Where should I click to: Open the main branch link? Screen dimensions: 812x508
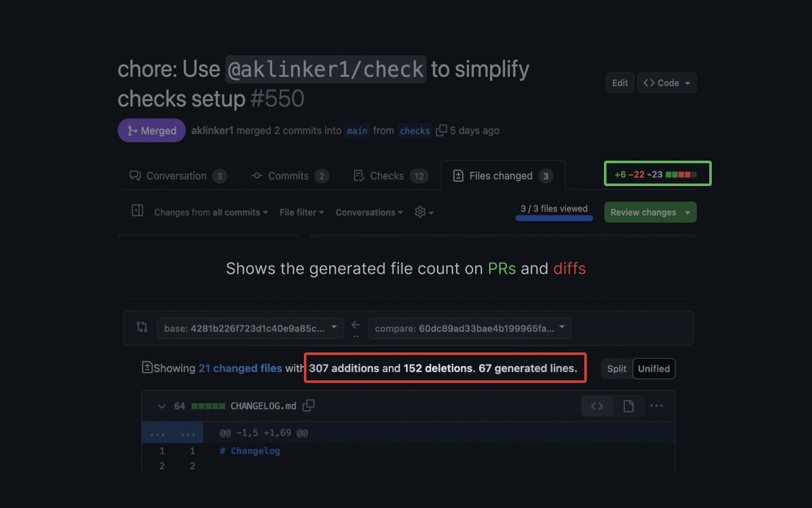point(357,131)
